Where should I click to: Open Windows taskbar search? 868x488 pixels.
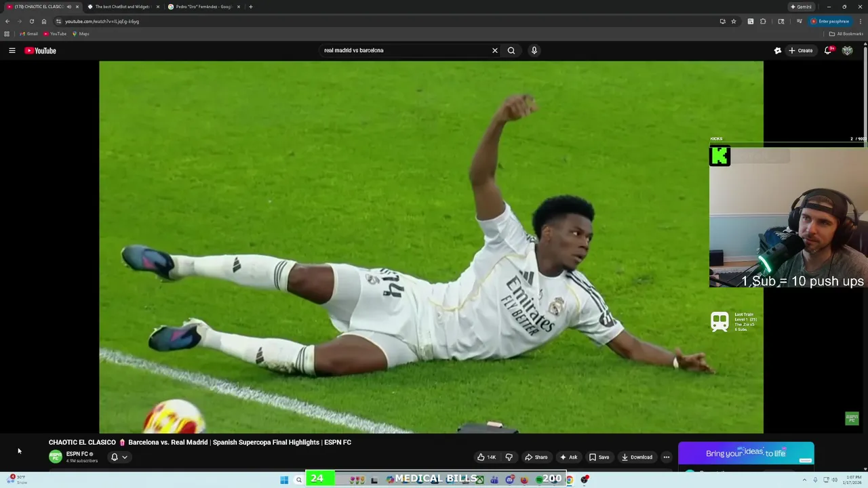pos(298,480)
